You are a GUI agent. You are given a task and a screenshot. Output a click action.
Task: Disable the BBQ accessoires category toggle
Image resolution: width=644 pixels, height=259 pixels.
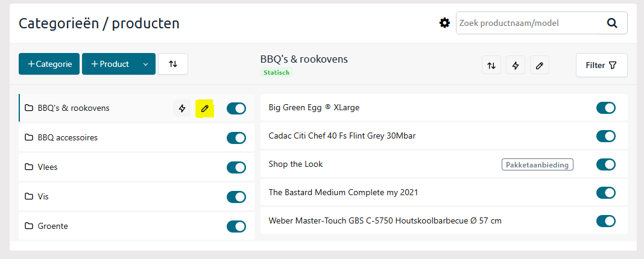(x=236, y=138)
